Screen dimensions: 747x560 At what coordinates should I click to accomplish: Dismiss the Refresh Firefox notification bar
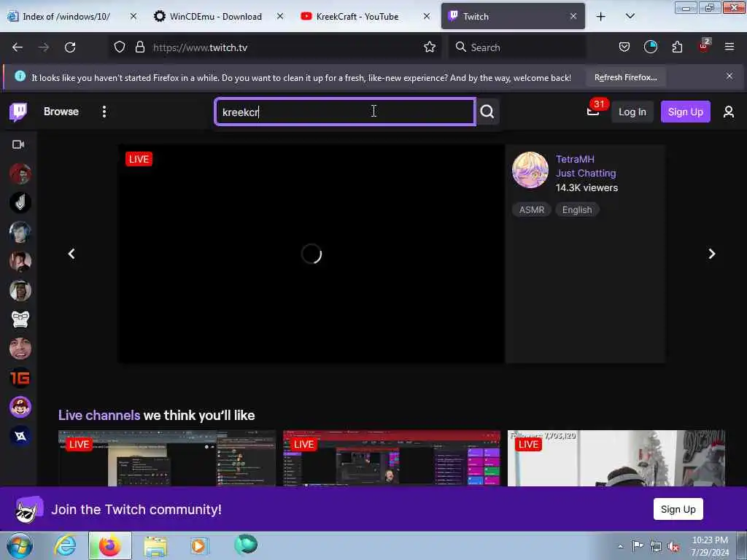click(729, 76)
